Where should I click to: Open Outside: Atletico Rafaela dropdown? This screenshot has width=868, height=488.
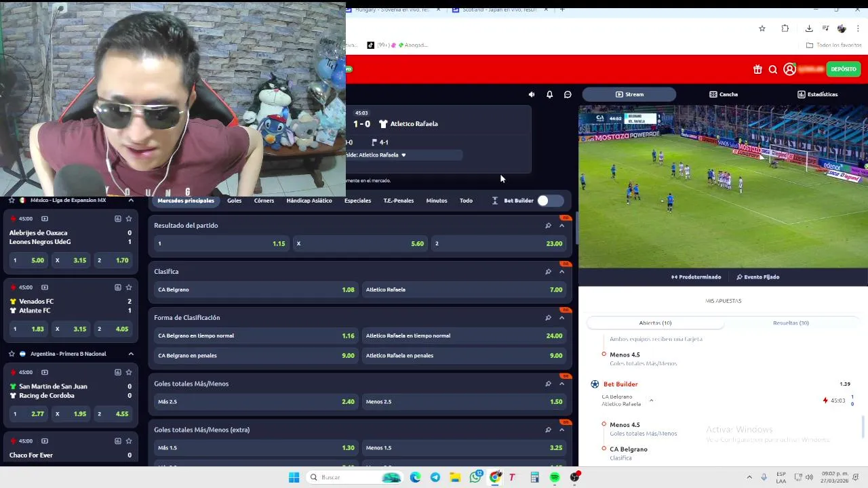(403, 155)
